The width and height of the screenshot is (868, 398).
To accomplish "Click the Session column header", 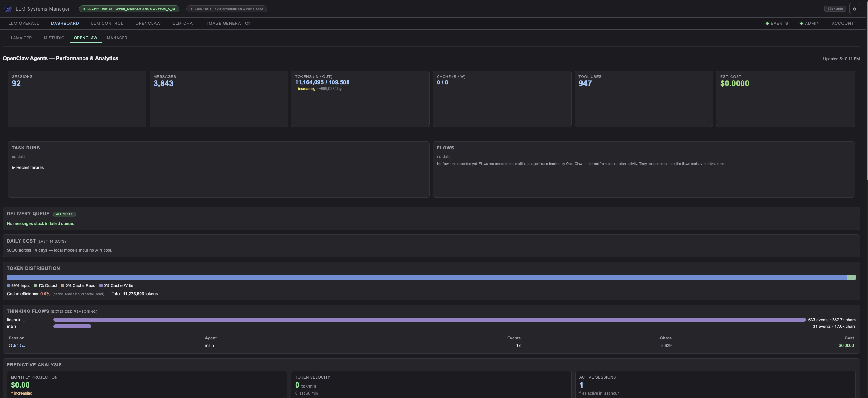I will (x=17, y=338).
